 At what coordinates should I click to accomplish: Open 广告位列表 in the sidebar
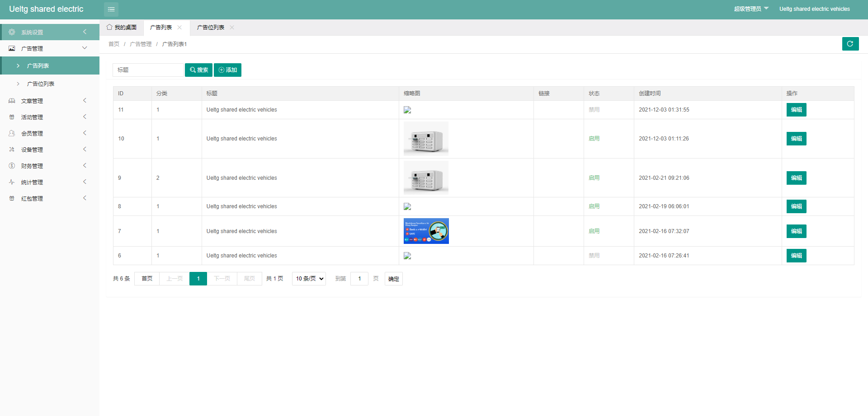[41, 84]
